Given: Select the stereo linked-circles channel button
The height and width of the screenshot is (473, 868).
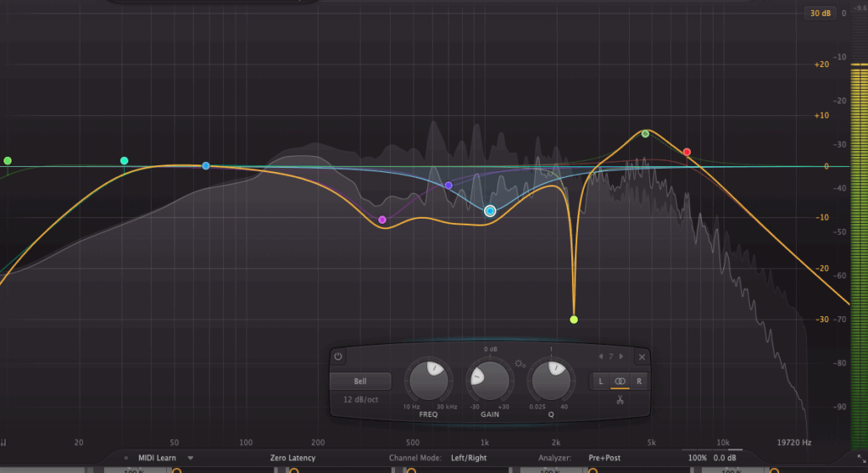Looking at the screenshot, I should click(x=620, y=381).
